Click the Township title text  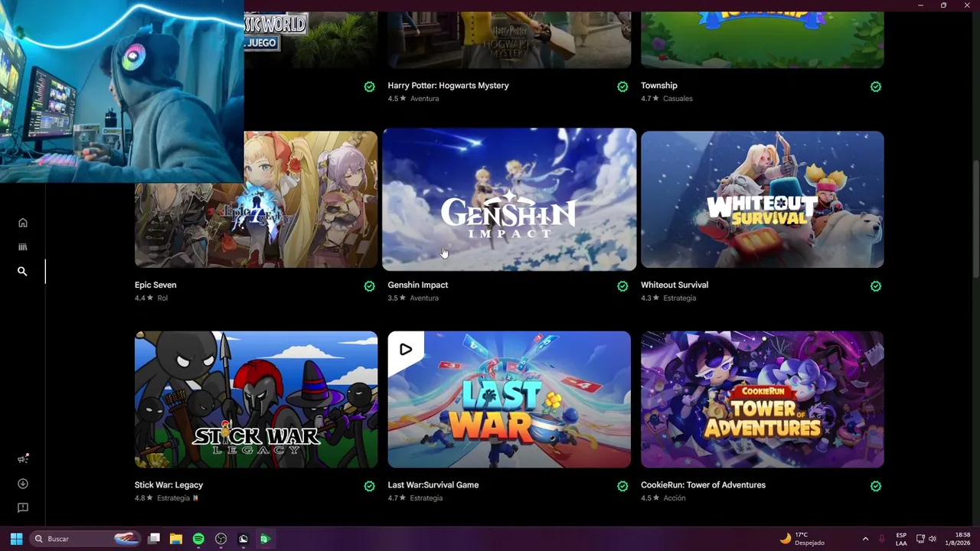[x=659, y=85]
